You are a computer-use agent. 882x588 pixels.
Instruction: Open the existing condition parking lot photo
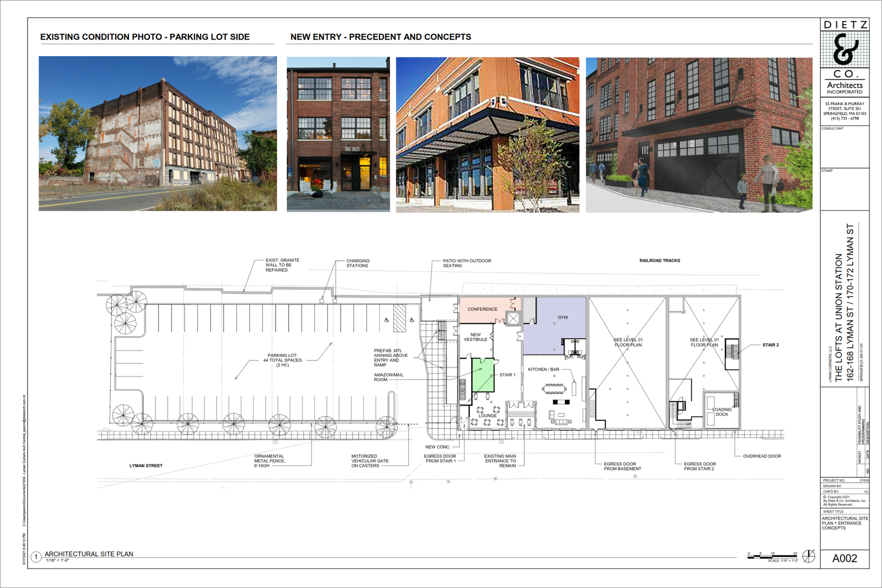click(x=158, y=133)
